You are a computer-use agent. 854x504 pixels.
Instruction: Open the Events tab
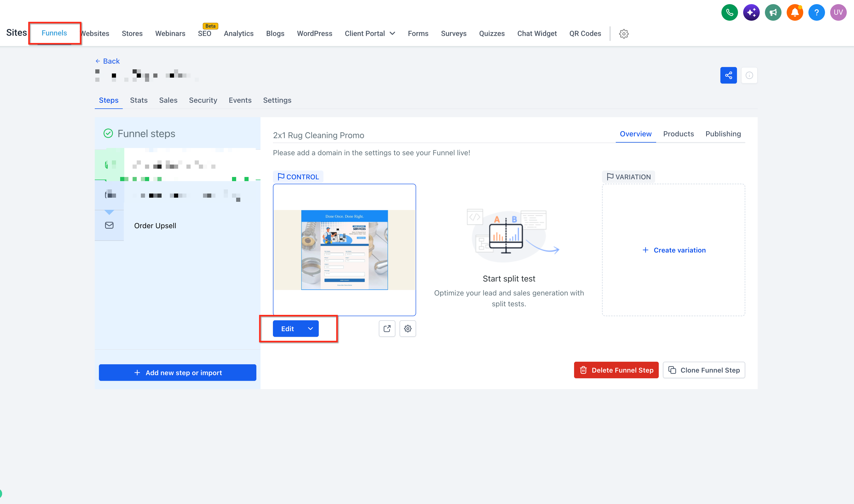240,100
